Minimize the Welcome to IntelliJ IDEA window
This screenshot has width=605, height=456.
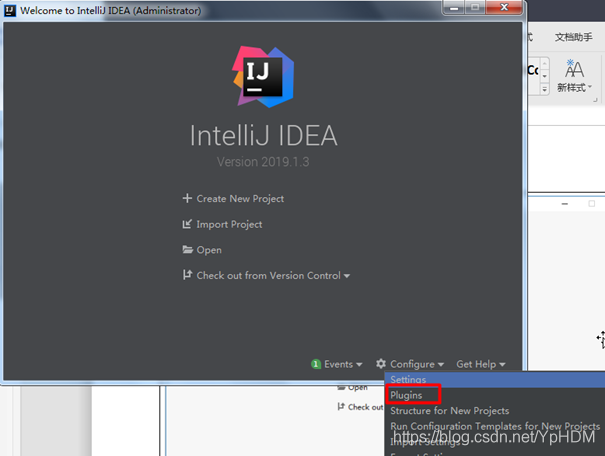pyautogui.click(x=454, y=8)
